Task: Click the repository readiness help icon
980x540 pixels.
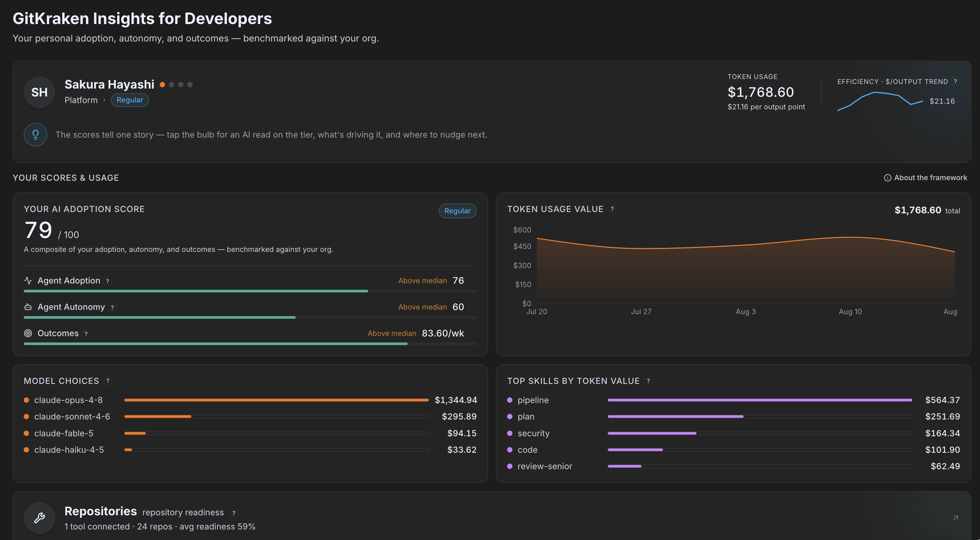Action: pyautogui.click(x=234, y=513)
